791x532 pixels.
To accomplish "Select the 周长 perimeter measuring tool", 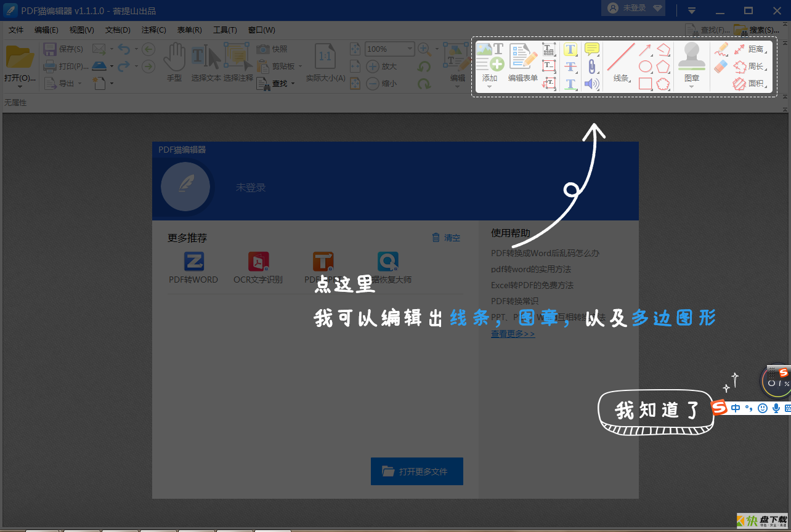I will [749, 66].
